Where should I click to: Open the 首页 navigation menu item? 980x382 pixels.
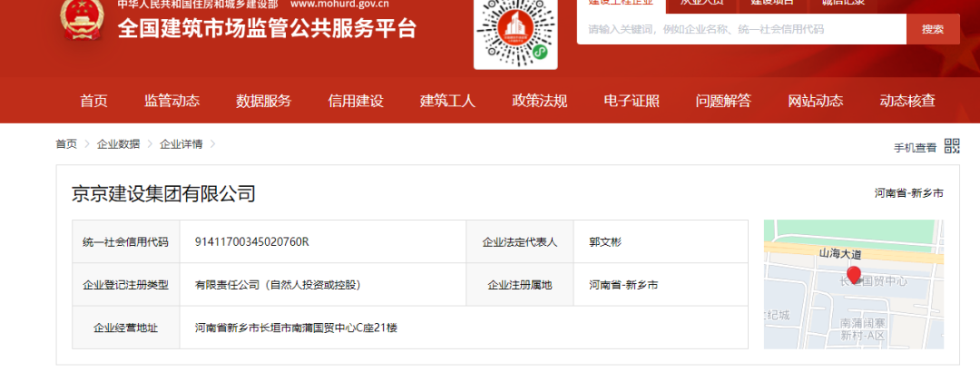[x=93, y=101]
